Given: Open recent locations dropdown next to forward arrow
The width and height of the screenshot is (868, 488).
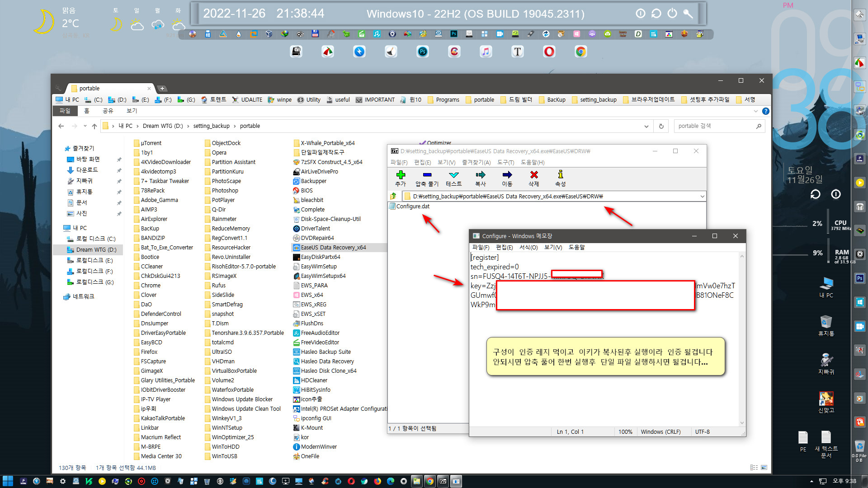Looking at the screenshot, I should pos(85,126).
